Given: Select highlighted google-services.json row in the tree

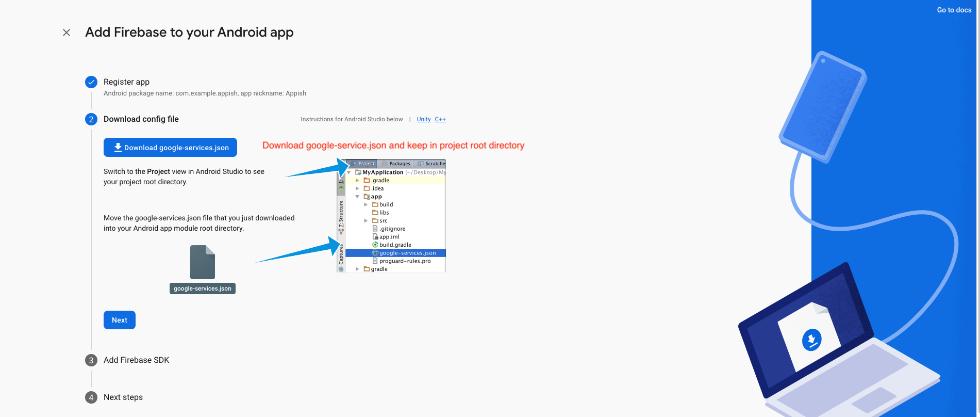Looking at the screenshot, I should click(395, 253).
